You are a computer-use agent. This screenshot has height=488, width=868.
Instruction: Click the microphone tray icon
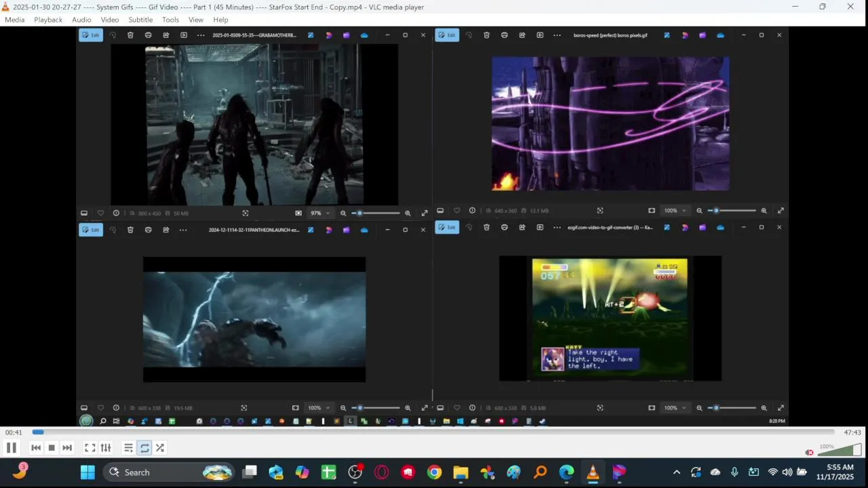[x=734, y=472]
